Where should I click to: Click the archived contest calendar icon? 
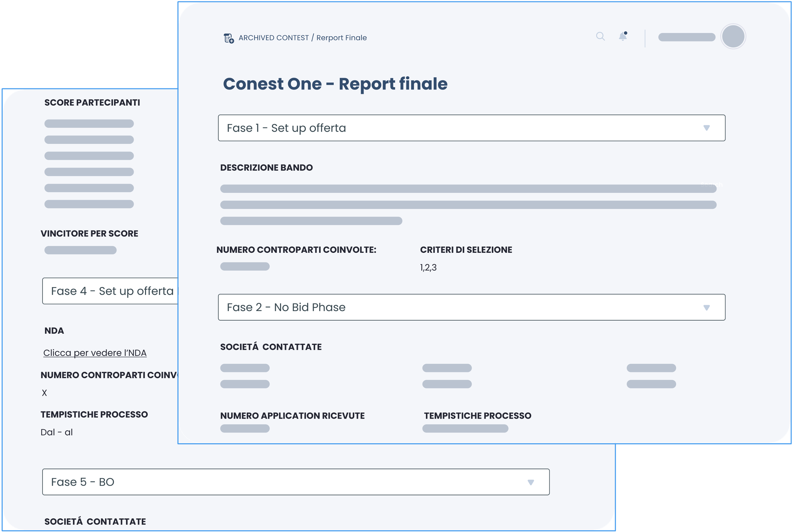click(x=229, y=38)
